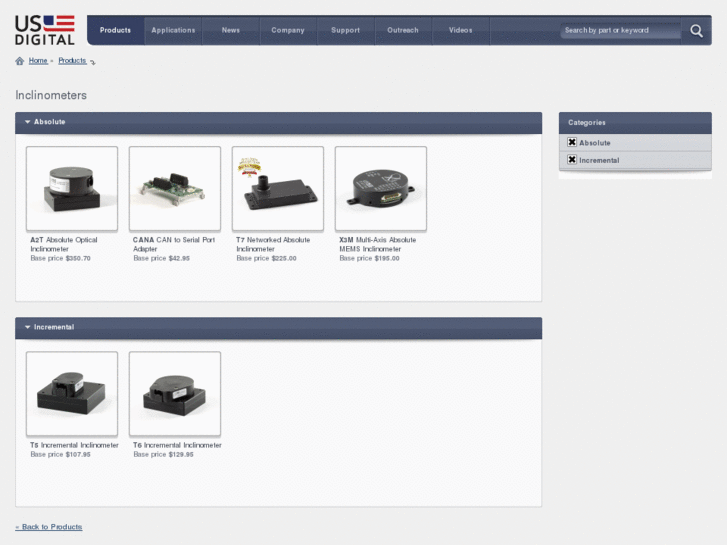Open the Company menu tab
Screen dimensions: 727x545
[288, 30]
